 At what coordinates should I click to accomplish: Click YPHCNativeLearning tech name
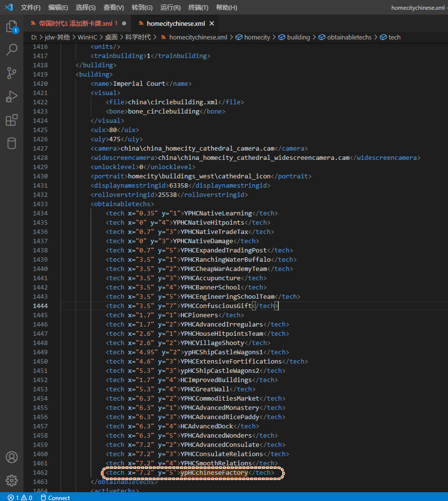pos(218,213)
